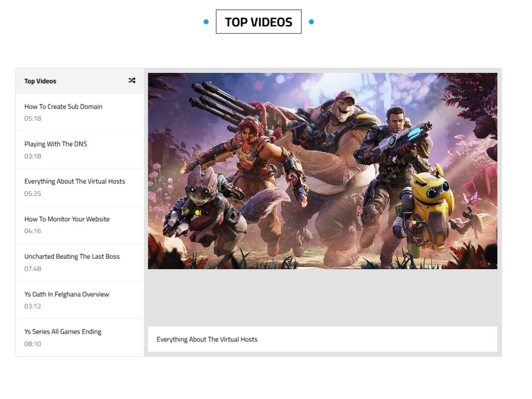Click the 07:48 duration label
This screenshot has width=532, height=399.
point(32,269)
